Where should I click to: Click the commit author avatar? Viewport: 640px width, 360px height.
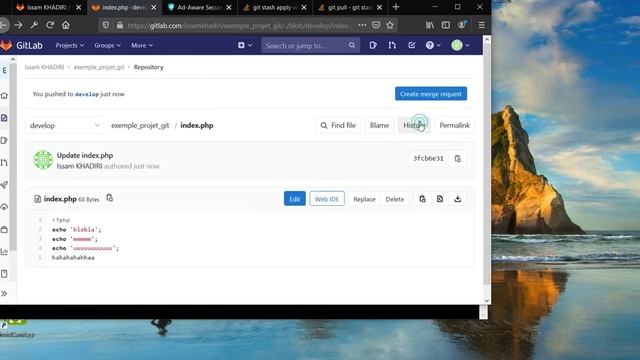[x=43, y=160]
